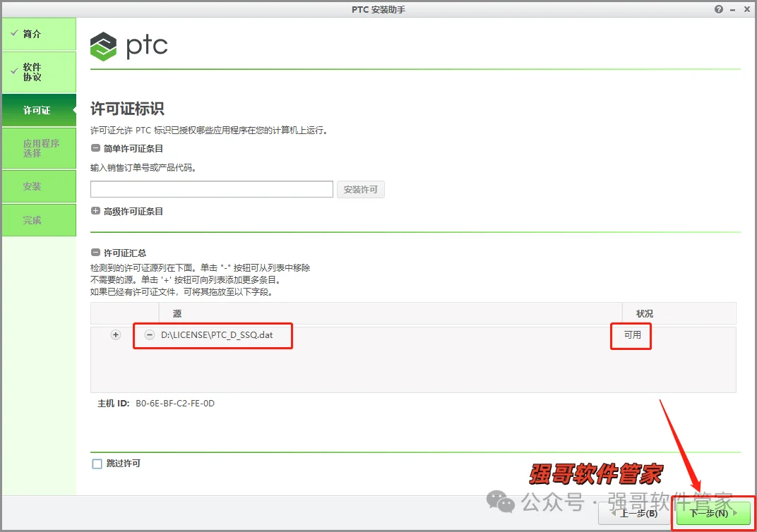Select the 许可证 step in sidebar
This screenshot has width=757, height=532.
tap(39, 110)
